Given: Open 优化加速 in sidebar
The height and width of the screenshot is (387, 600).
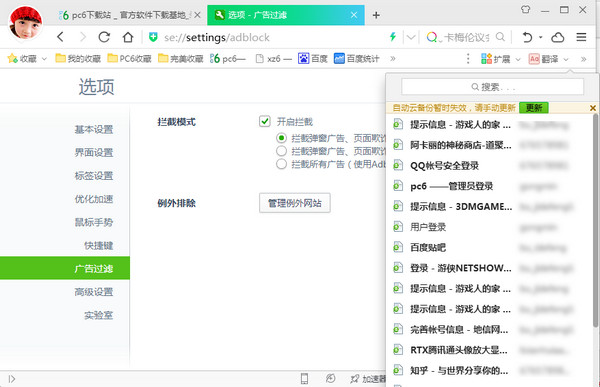Looking at the screenshot, I should pos(94,199).
